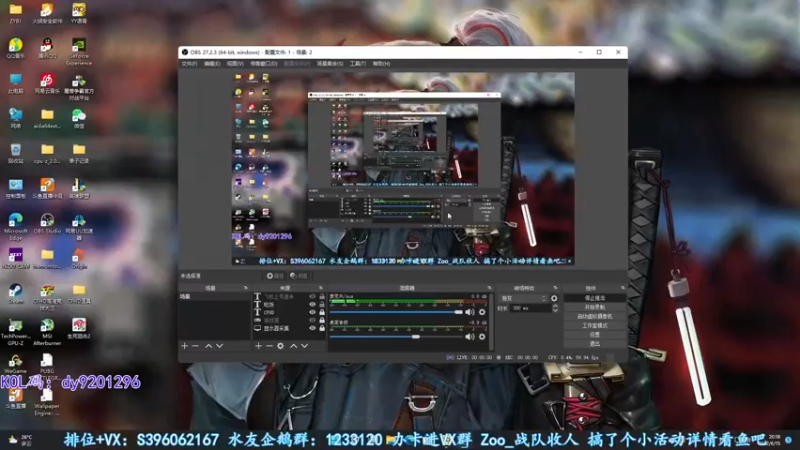Open the Help menu in OBS
The image size is (800, 450).
pos(381,64)
